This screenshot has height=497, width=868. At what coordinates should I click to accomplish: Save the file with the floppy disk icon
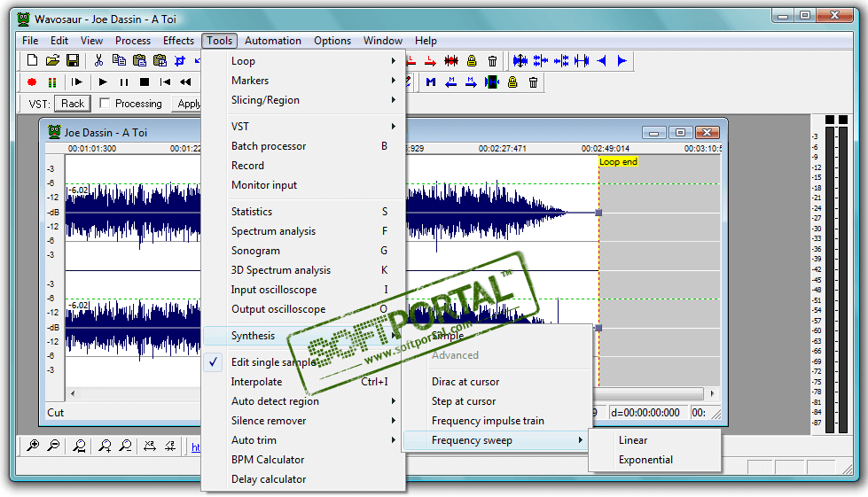74,61
